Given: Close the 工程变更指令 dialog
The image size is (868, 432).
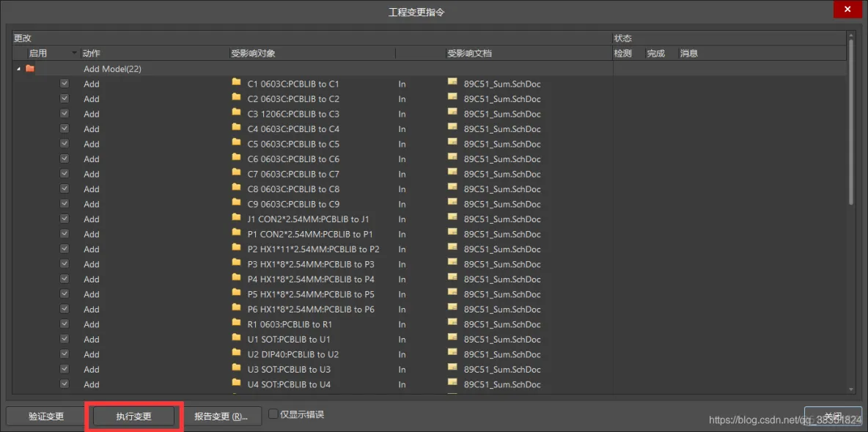Looking at the screenshot, I should click(847, 10).
